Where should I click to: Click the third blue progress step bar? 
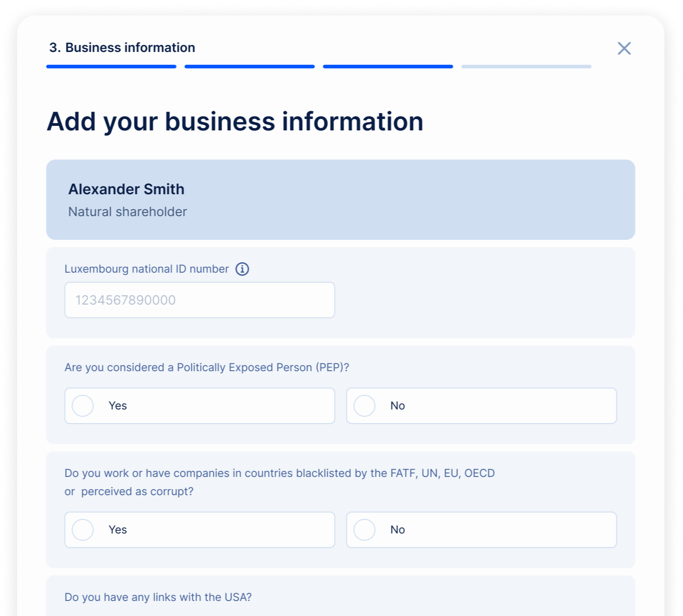pyautogui.click(x=388, y=67)
